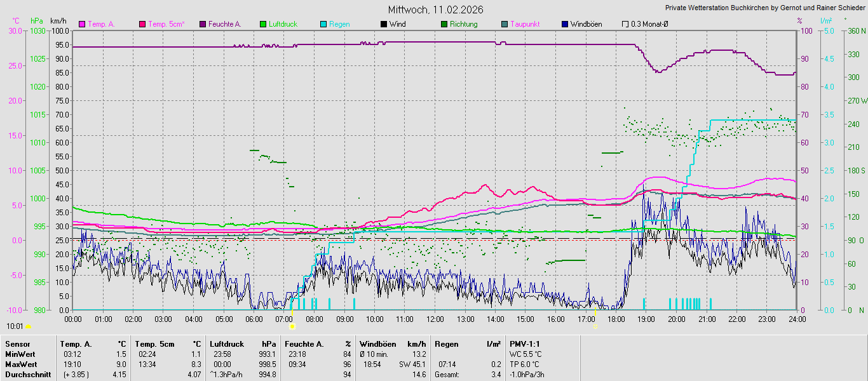Click the pink Temp. 5cm legend square

(142, 24)
